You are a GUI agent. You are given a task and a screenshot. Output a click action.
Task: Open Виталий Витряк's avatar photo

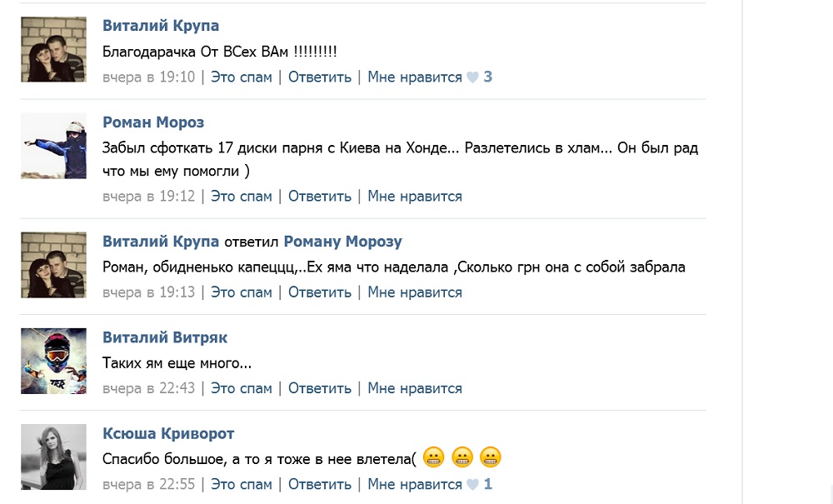53,361
